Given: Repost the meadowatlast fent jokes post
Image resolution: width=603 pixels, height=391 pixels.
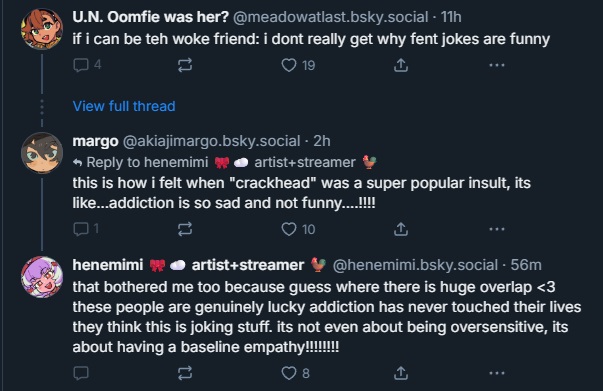Looking at the screenshot, I should click(x=185, y=65).
